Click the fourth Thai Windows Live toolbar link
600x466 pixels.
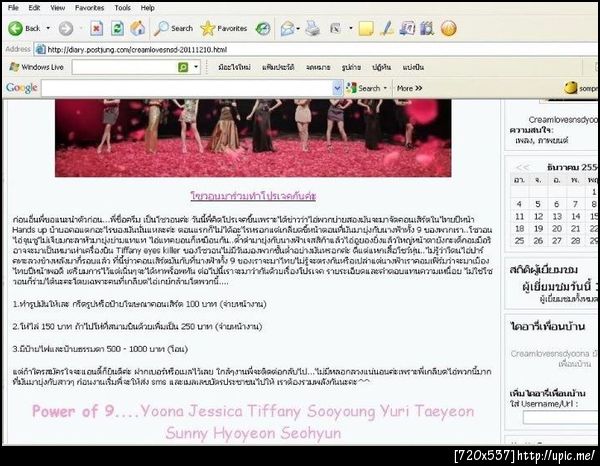point(351,67)
